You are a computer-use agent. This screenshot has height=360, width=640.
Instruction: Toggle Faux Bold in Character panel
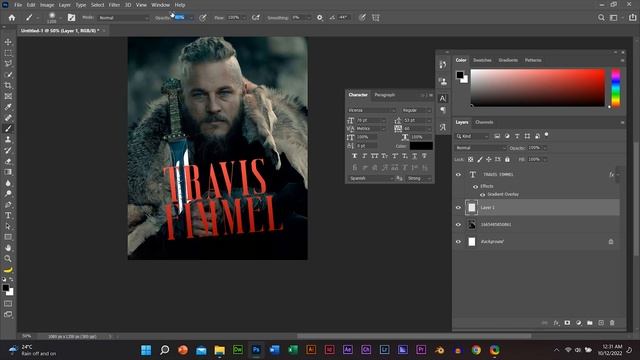coord(354,156)
